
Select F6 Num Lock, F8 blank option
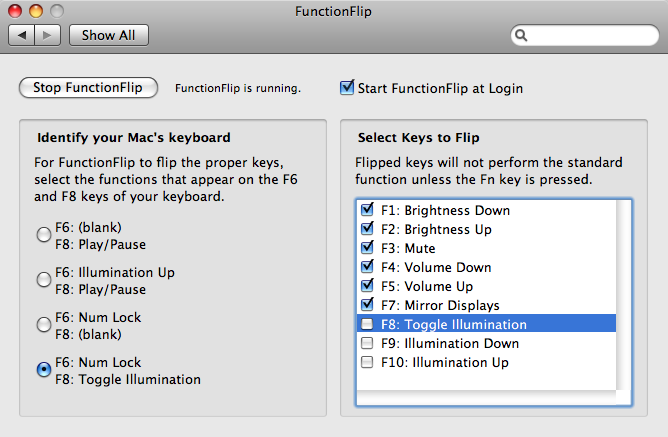(44, 325)
